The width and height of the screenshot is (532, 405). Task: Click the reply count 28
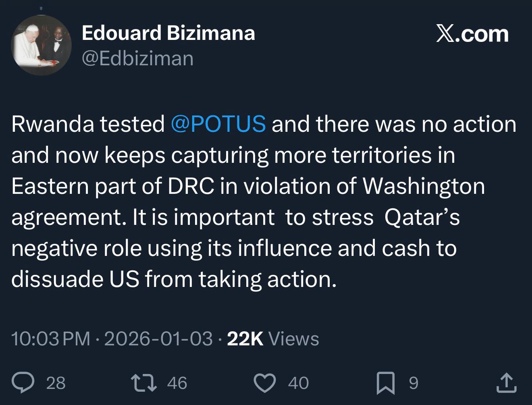coord(56,383)
